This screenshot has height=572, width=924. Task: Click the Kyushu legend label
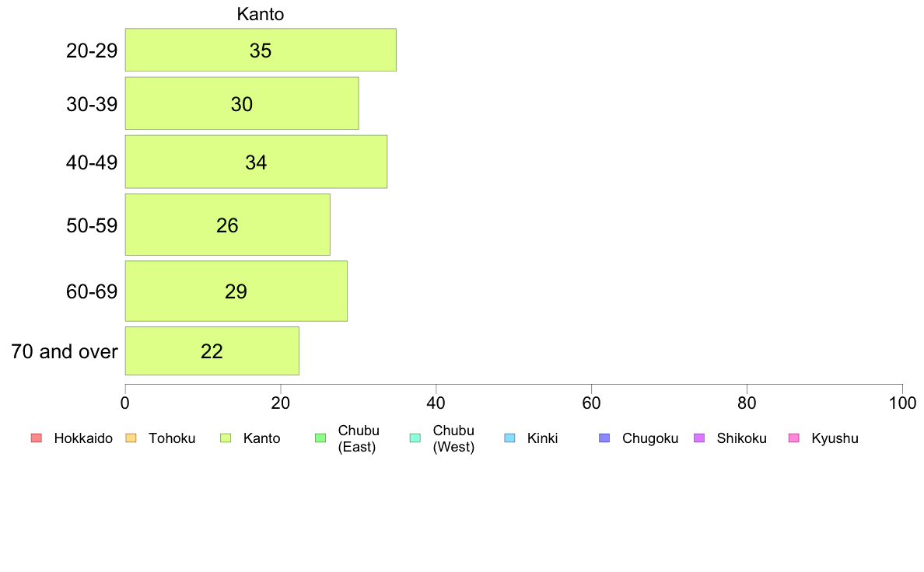tap(835, 438)
